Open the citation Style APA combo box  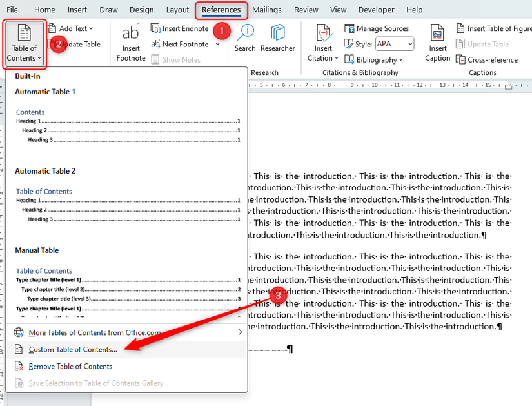(395, 44)
